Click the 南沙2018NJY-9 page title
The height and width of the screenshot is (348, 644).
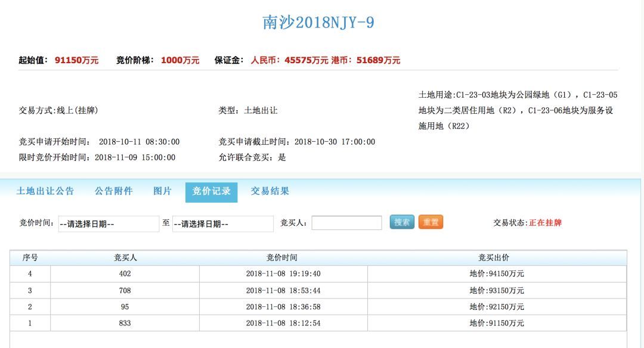coord(318,23)
